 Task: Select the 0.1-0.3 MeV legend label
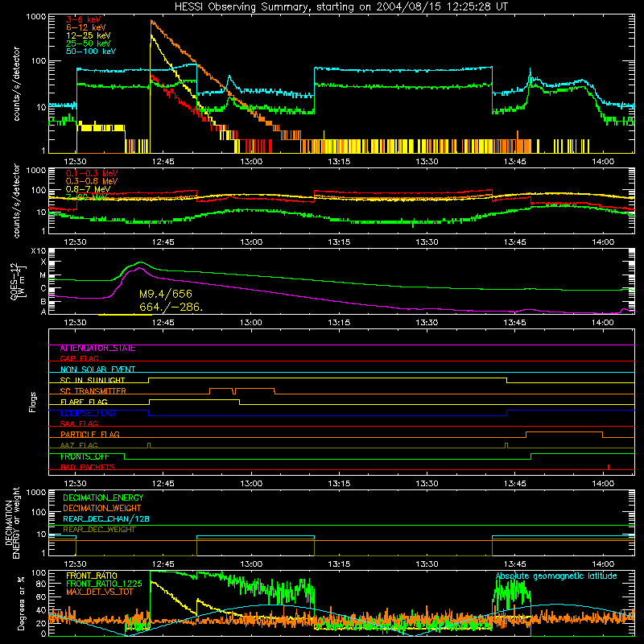(92, 173)
